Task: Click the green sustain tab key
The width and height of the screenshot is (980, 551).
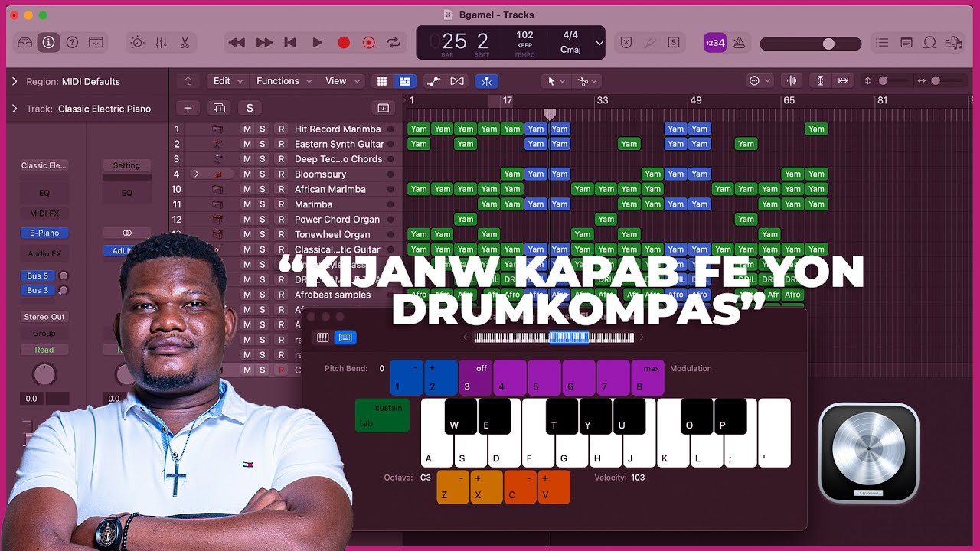Action: (x=382, y=416)
